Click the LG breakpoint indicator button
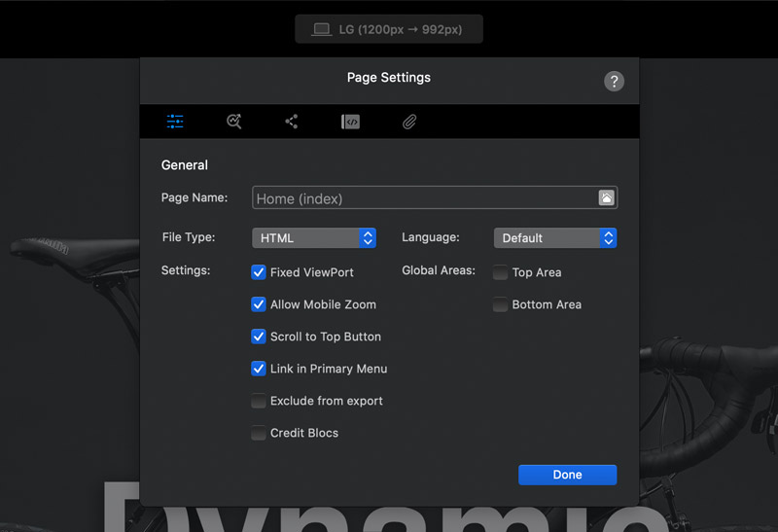The image size is (778, 532). pyautogui.click(x=389, y=29)
